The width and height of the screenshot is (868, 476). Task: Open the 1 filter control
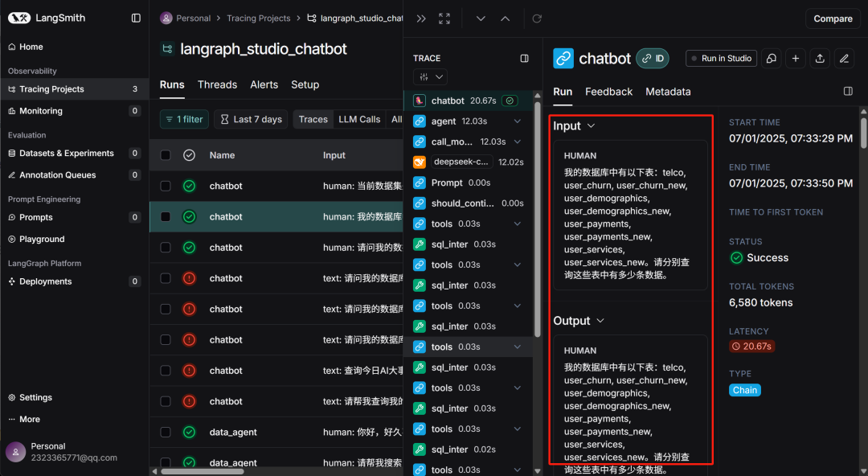(x=184, y=119)
